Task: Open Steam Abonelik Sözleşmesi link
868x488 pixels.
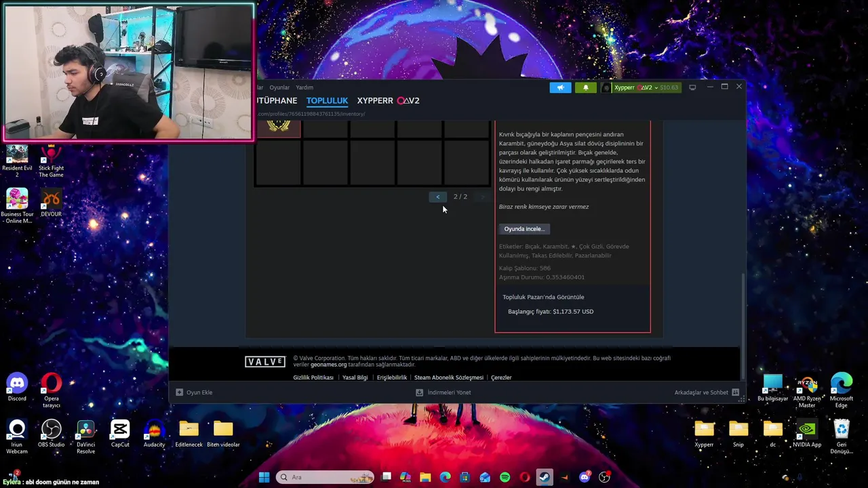Action: tap(449, 378)
